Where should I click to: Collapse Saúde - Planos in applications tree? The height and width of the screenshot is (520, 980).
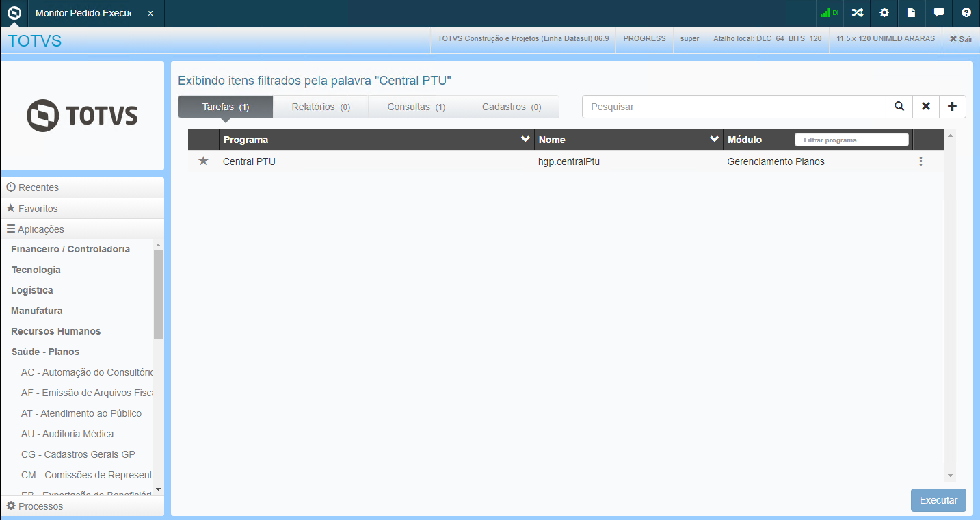pyautogui.click(x=45, y=352)
